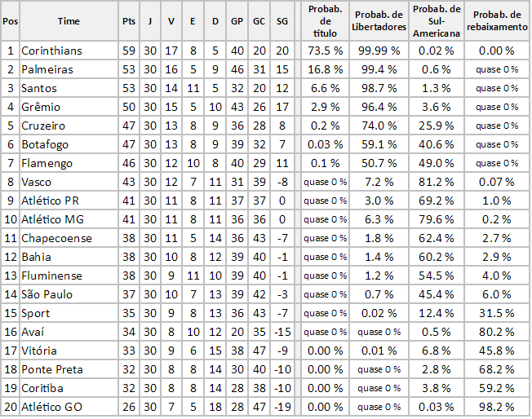This screenshot has height=419, width=532.
Task: Click the Pts column header
Action: pos(129,21)
